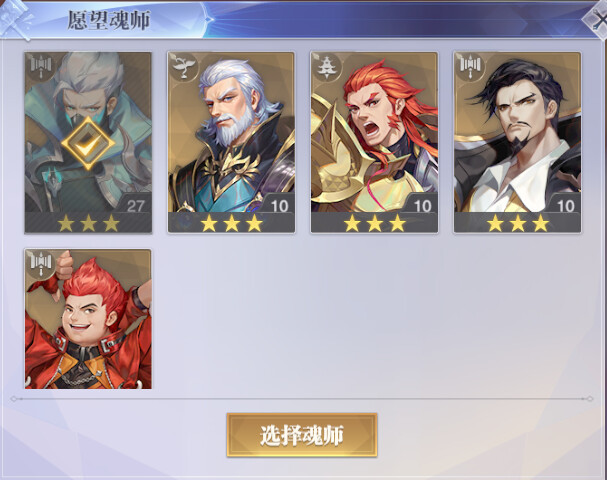Image resolution: width=607 pixels, height=480 pixels.
Task: Select the shouting red-haired armored warrior card
Action: [x=374, y=142]
